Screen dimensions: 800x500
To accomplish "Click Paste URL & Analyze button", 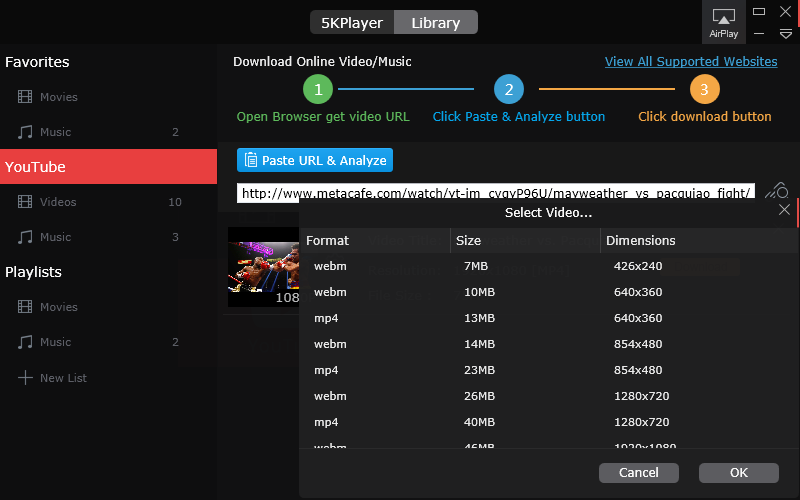I will pyautogui.click(x=315, y=160).
